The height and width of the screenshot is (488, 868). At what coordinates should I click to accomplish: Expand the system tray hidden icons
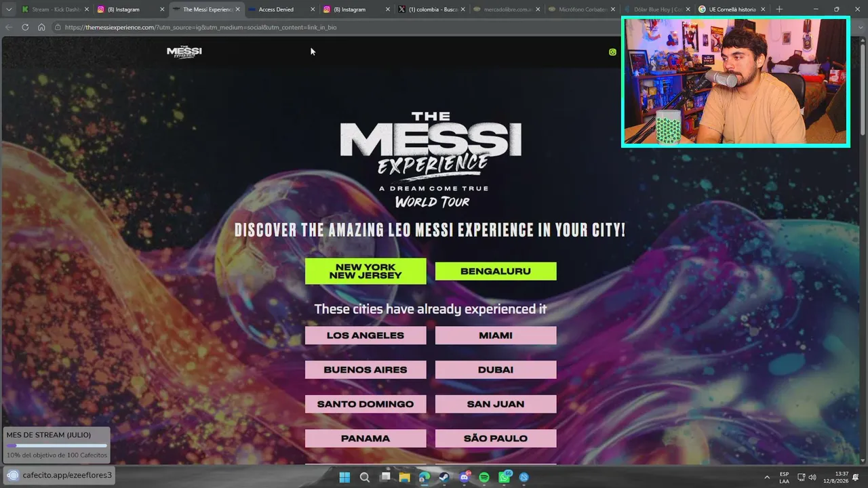tap(767, 477)
